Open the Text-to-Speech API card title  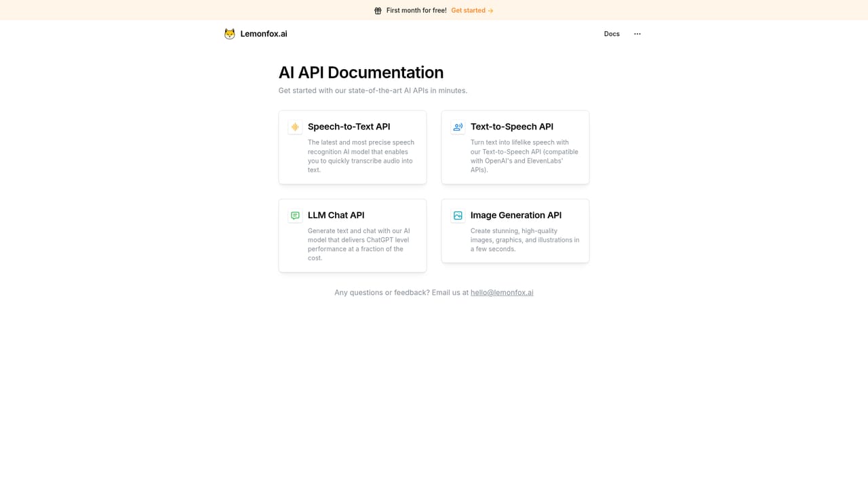coord(512,127)
